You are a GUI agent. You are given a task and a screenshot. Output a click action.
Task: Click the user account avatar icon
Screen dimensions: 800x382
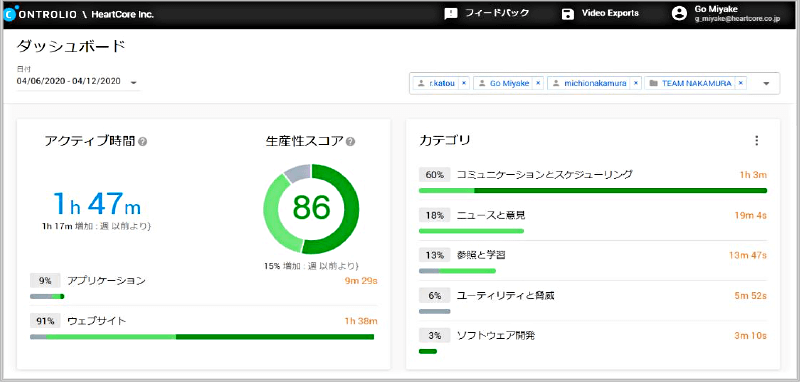click(679, 14)
